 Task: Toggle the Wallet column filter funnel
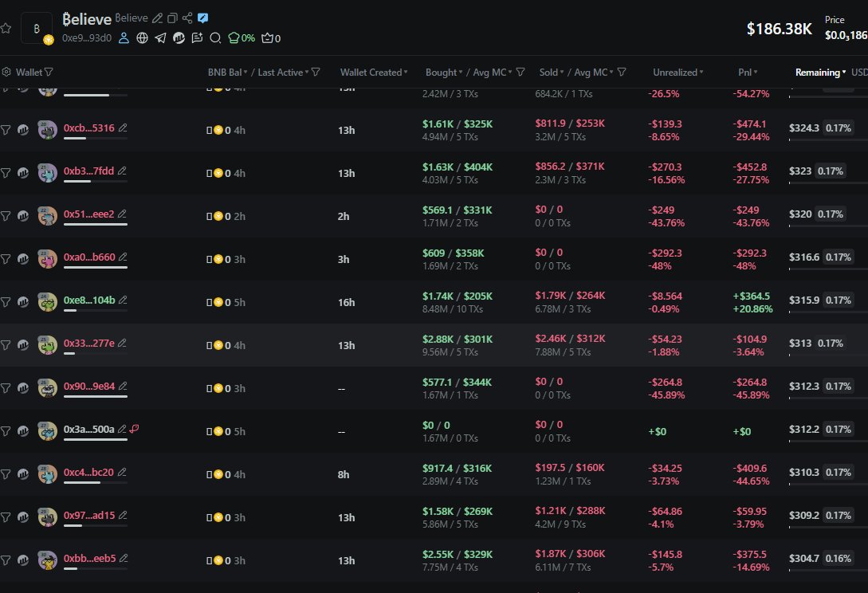49,73
